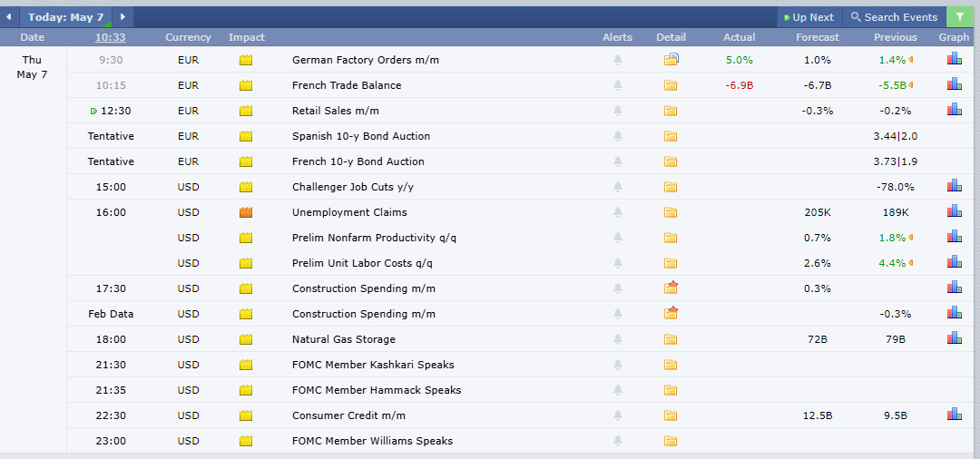The width and height of the screenshot is (980, 459).
Task: Open detail folder for Unemployment Claims
Action: point(671,212)
